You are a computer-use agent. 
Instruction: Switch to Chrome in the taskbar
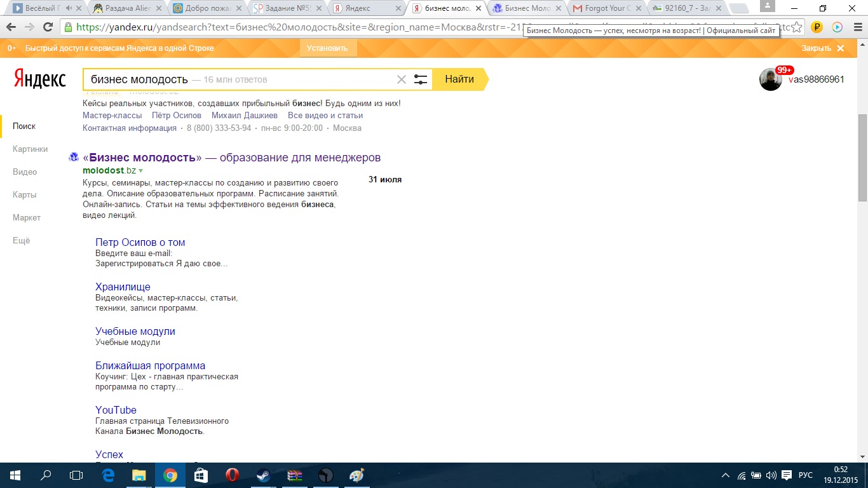(170, 475)
